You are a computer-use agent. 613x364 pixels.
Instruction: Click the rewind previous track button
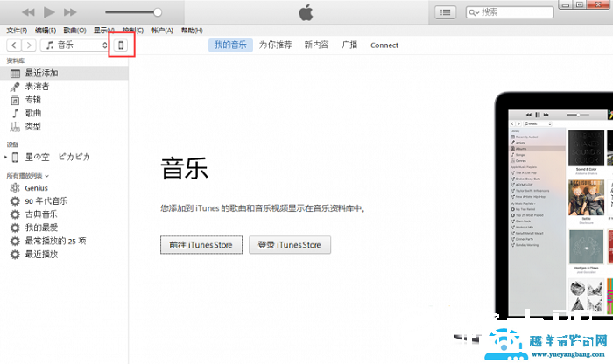coord(28,12)
